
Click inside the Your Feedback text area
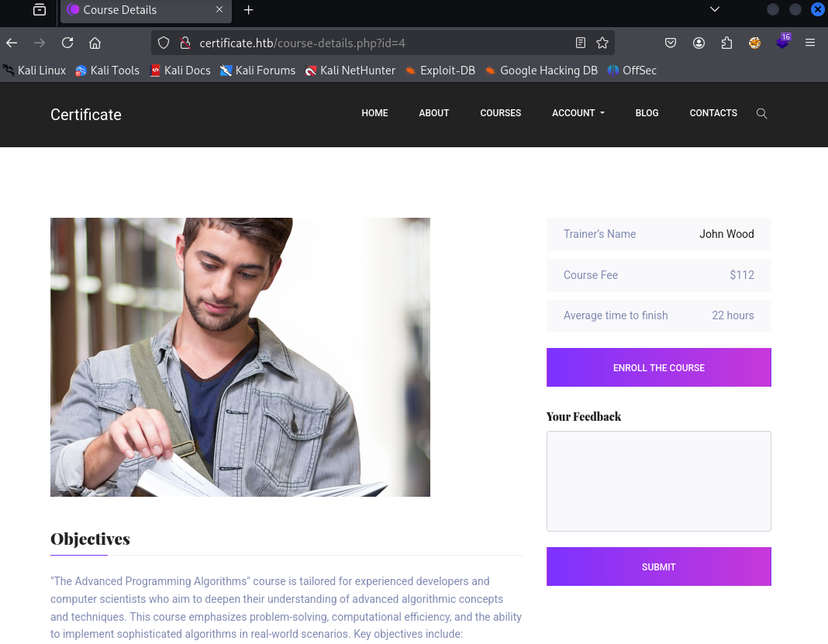(x=658, y=480)
